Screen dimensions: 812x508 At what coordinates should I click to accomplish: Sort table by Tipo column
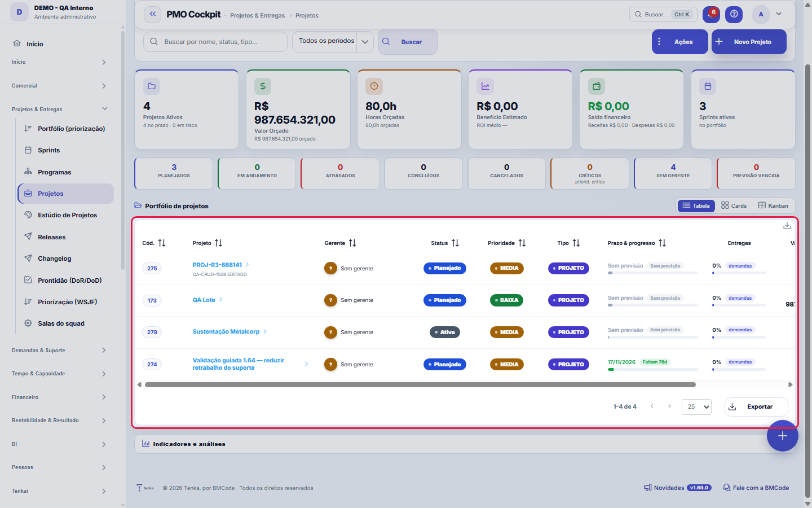pos(576,243)
